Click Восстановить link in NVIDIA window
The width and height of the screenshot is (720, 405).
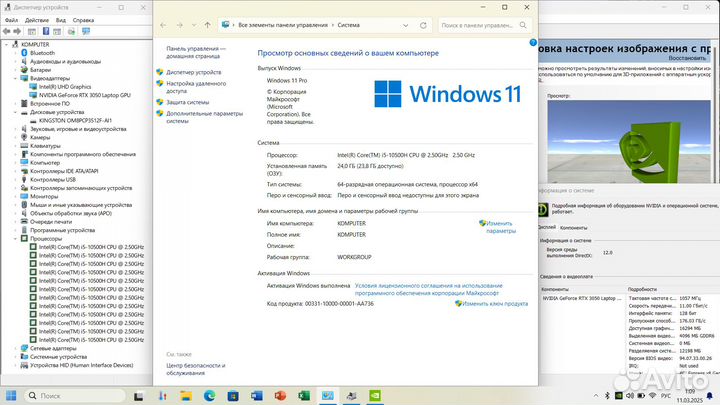pos(687,58)
